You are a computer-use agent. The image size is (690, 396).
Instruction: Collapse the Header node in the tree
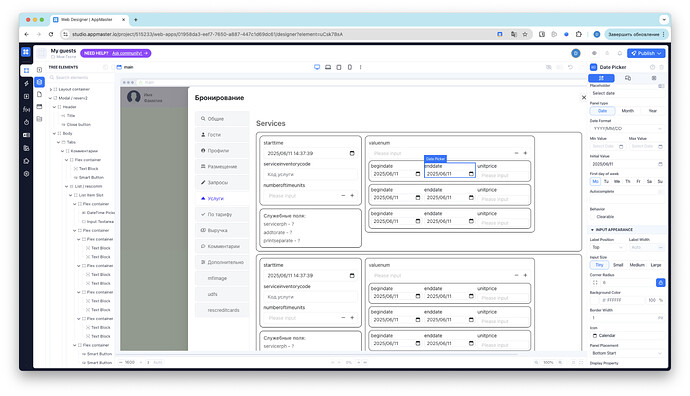tap(55, 107)
